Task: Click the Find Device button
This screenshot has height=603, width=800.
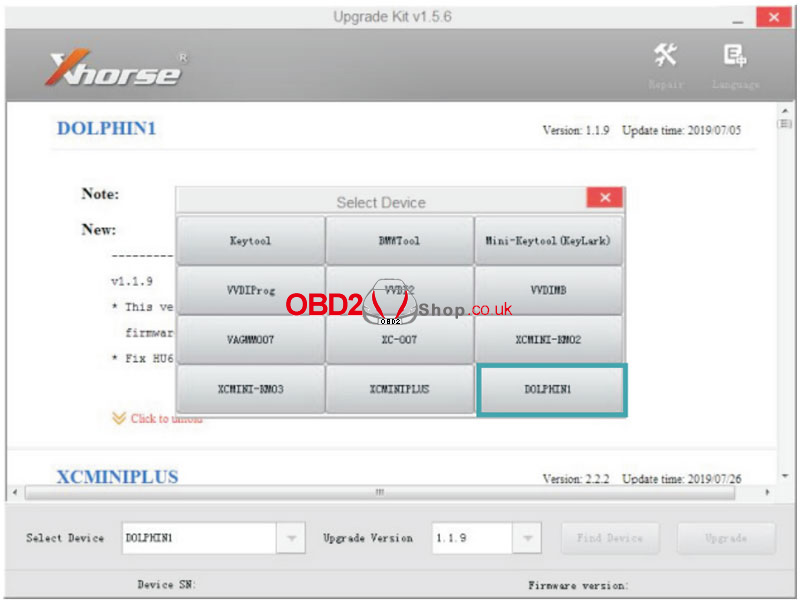Action: coord(610,538)
